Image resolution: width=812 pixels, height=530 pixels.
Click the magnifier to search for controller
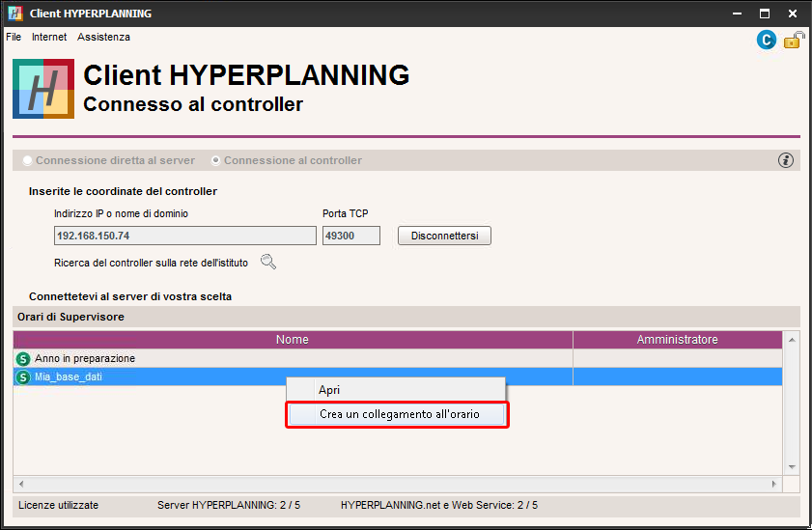268,262
